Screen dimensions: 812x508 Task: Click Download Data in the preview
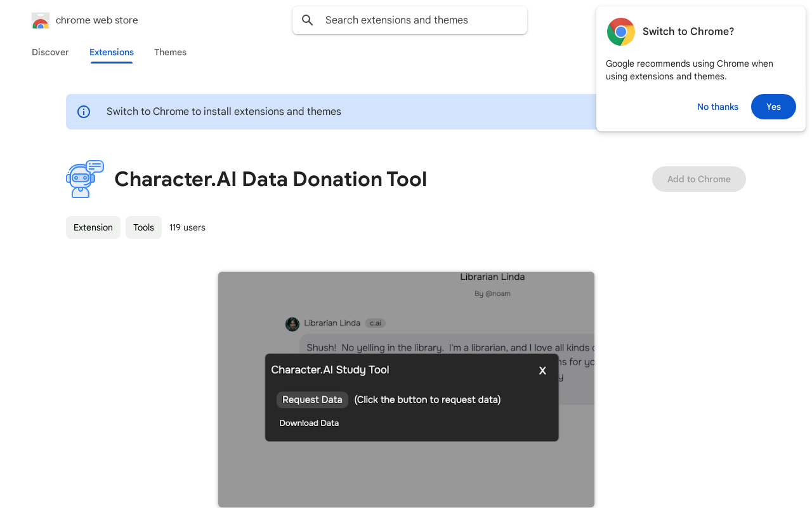point(309,424)
